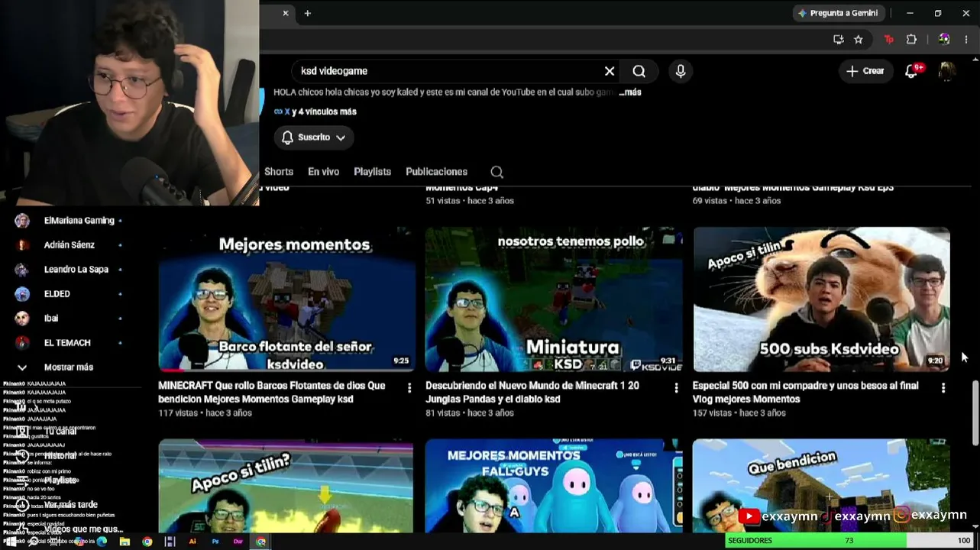The image size is (980, 550).
Task: Play the MEJORES MOMENTOS FALL-GUYS thumbnail
Action: (x=554, y=486)
